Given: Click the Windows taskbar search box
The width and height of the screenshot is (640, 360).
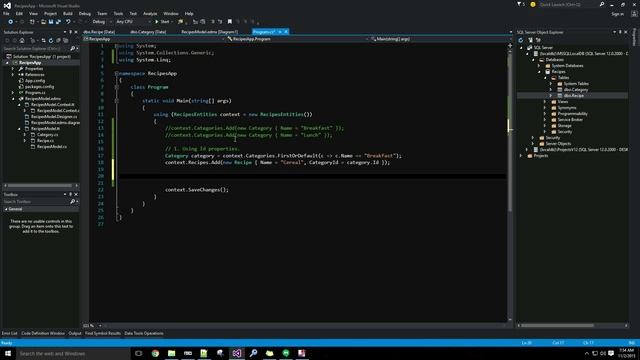Looking at the screenshot, I should coord(73,353).
